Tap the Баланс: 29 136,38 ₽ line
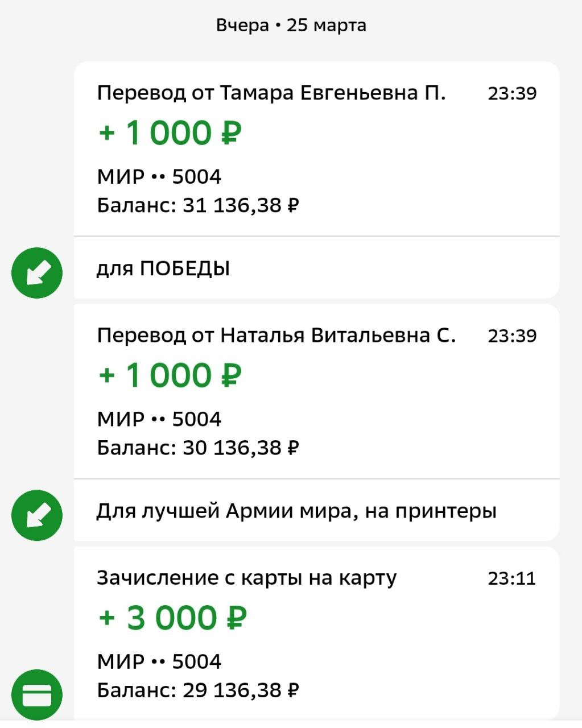The width and height of the screenshot is (582, 728). tap(198, 690)
